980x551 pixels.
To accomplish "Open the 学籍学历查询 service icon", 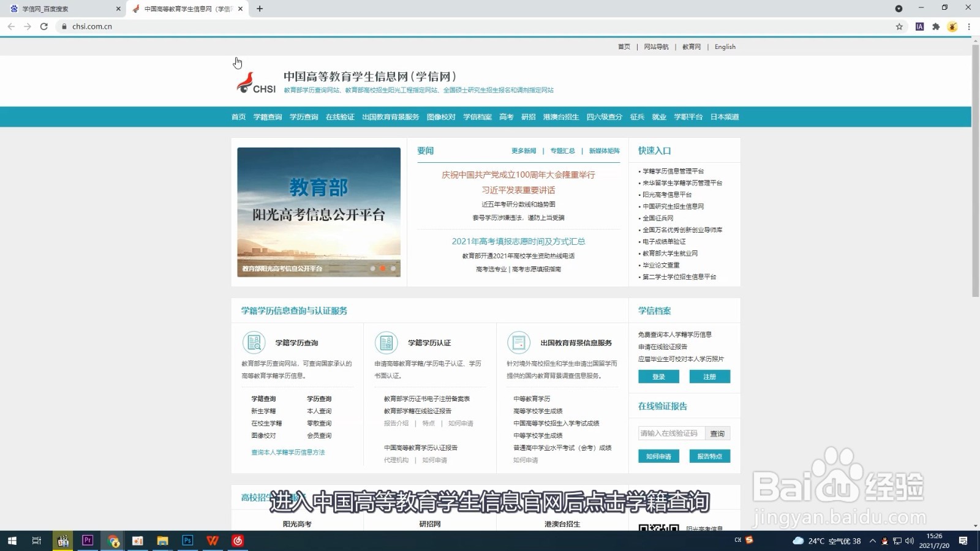I will point(254,343).
